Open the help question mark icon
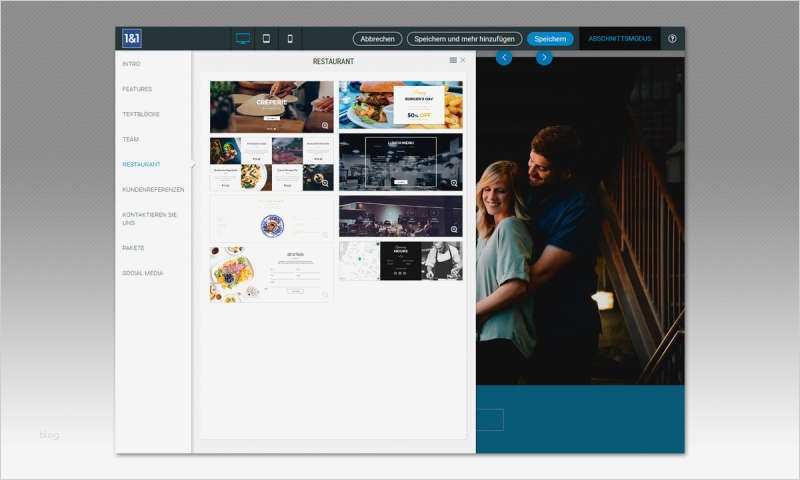This screenshot has height=480, width=800. coord(672,38)
